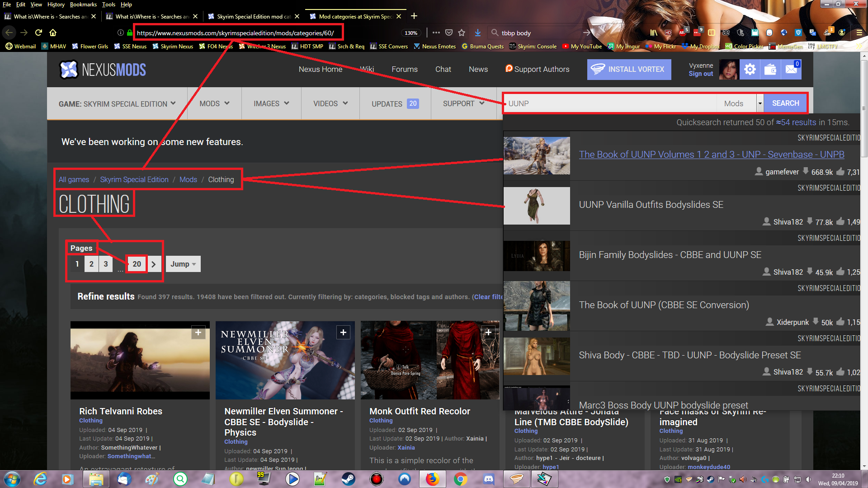Expand the Images navigation dropdown
Image resolution: width=868 pixels, height=488 pixels.
click(271, 104)
